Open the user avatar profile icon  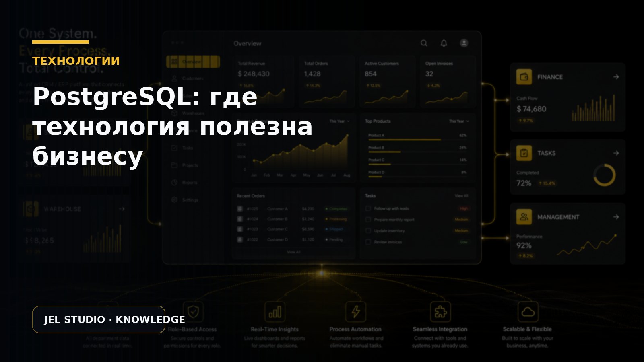click(464, 43)
